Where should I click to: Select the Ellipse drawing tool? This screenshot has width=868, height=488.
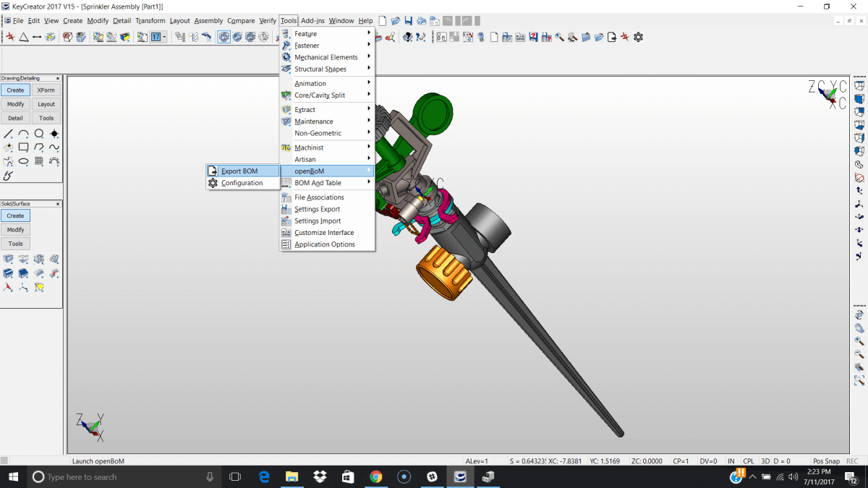[23, 161]
